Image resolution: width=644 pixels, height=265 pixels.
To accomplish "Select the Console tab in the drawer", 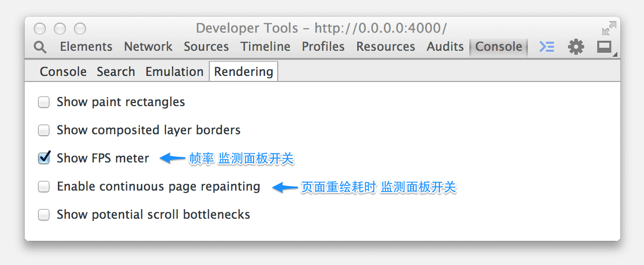I will (63, 72).
